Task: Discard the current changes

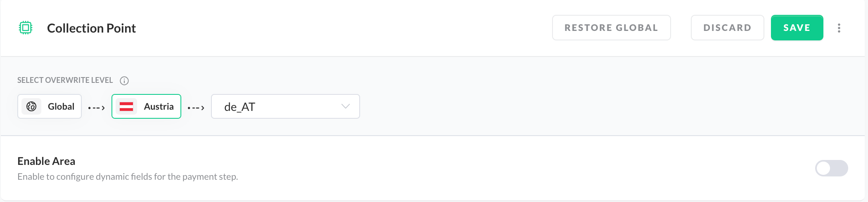Action: pos(727,28)
